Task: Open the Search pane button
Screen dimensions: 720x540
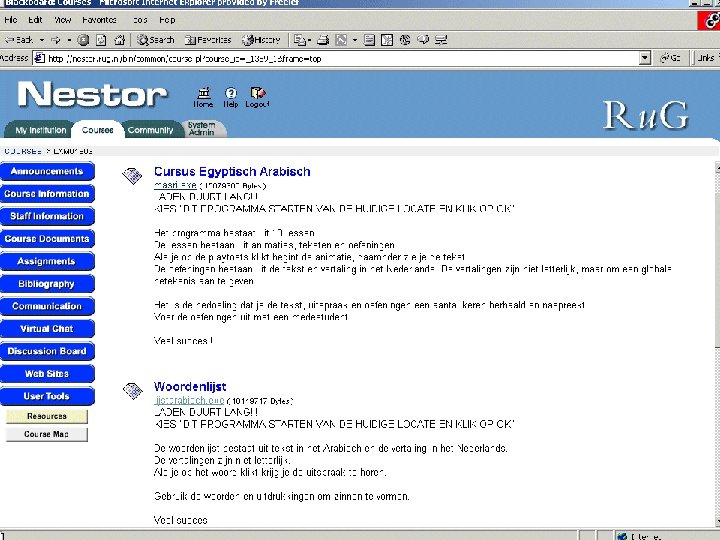Action: pyautogui.click(x=156, y=40)
